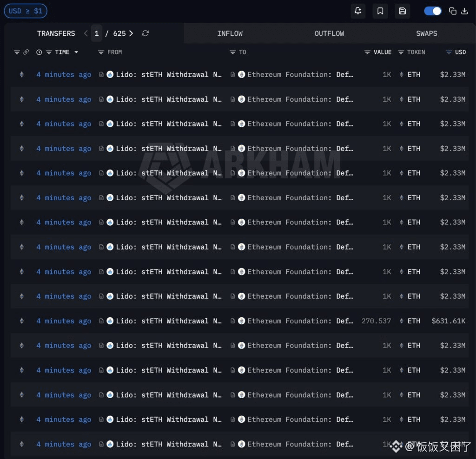Remove the USD ≥ $1 filter chip
This screenshot has height=459, width=476.
[26, 11]
